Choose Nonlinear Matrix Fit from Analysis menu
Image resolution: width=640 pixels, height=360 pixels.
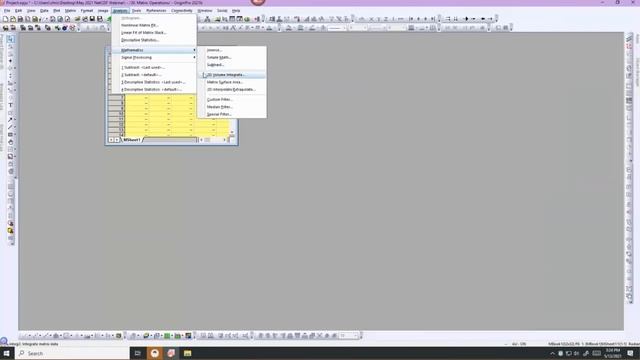pyautogui.click(x=154, y=25)
